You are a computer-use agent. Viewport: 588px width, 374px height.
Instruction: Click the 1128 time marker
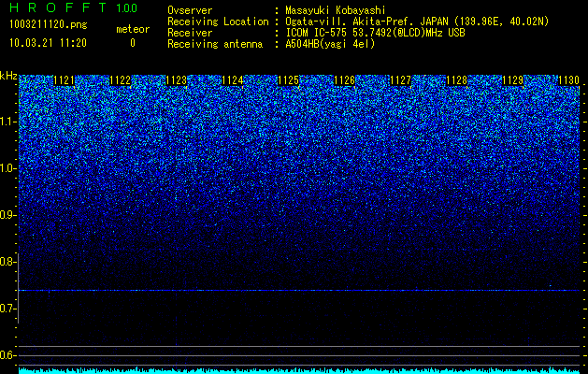pyautogui.click(x=457, y=80)
